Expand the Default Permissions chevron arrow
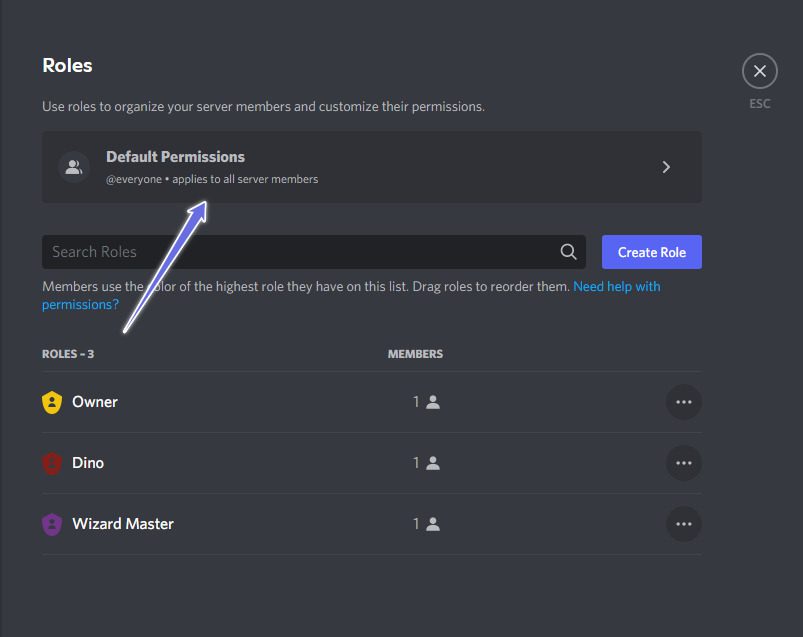The width and height of the screenshot is (803, 637). 666,167
